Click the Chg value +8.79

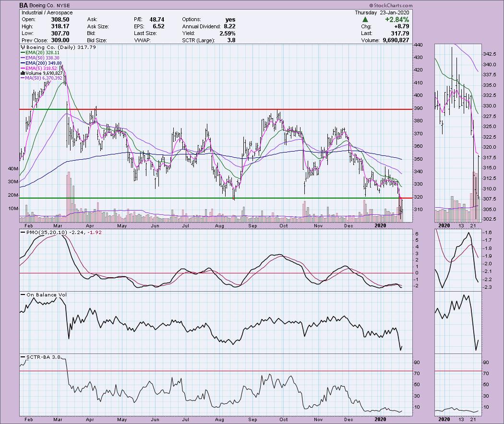point(401,26)
